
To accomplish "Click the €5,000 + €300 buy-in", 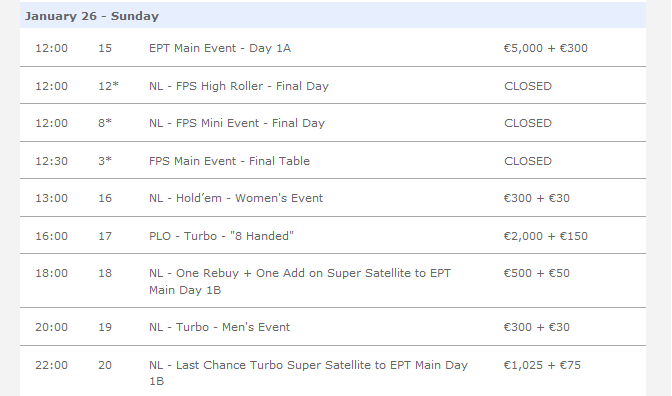I will pyautogui.click(x=546, y=48).
